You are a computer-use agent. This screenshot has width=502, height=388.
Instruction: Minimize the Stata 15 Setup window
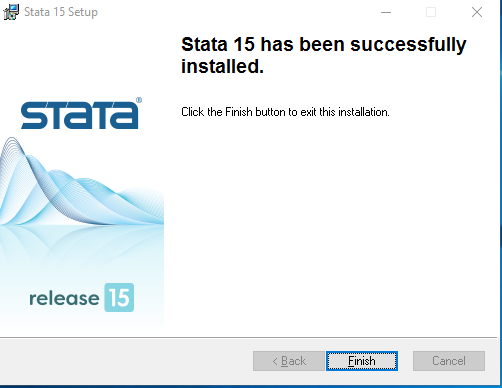386,12
